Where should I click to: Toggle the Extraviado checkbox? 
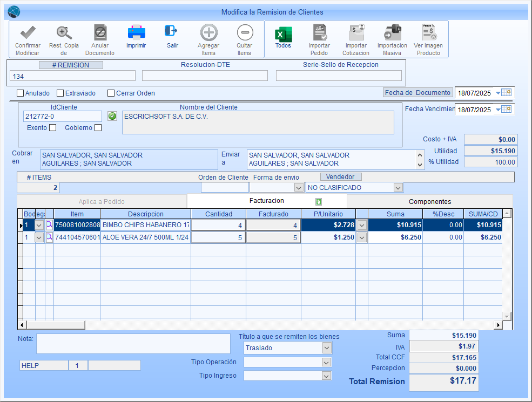(x=60, y=93)
